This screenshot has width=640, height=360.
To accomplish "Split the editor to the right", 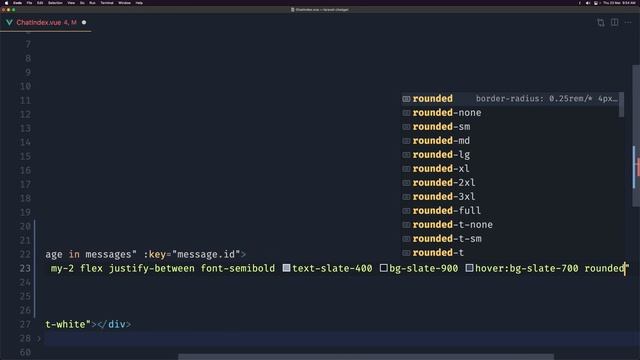I will (x=614, y=22).
